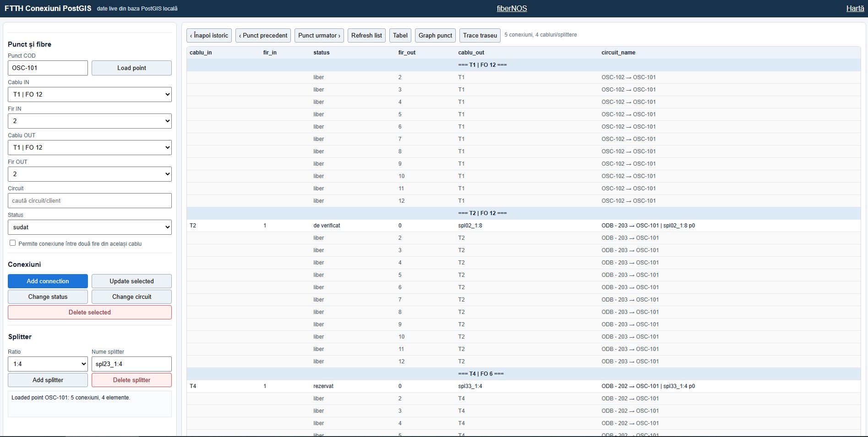Click the 'Loaded point OSC-101' status message

[x=71, y=398]
